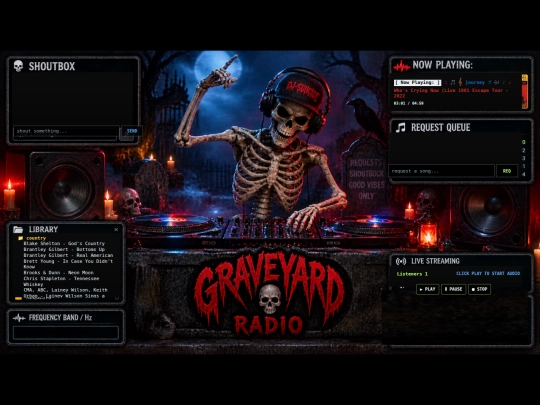Start the live stream with Play

click(x=428, y=289)
